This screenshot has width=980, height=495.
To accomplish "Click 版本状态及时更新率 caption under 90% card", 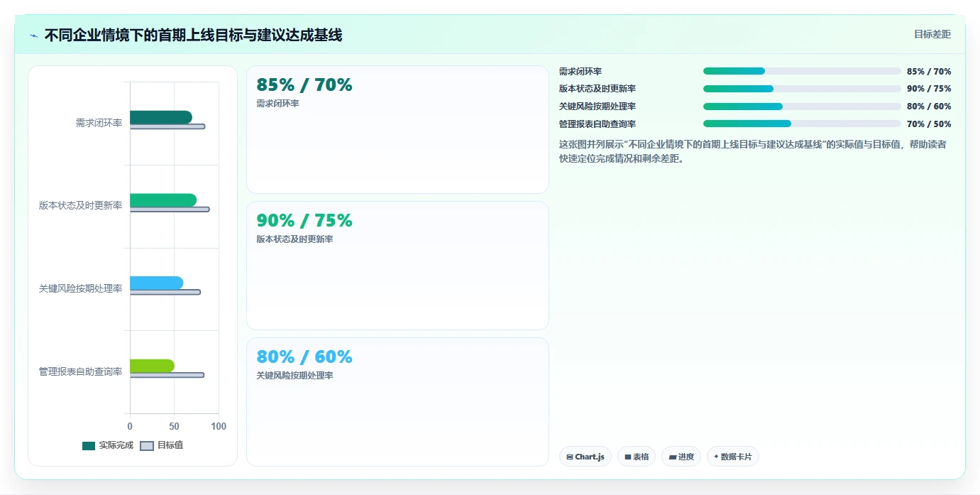I will [294, 239].
